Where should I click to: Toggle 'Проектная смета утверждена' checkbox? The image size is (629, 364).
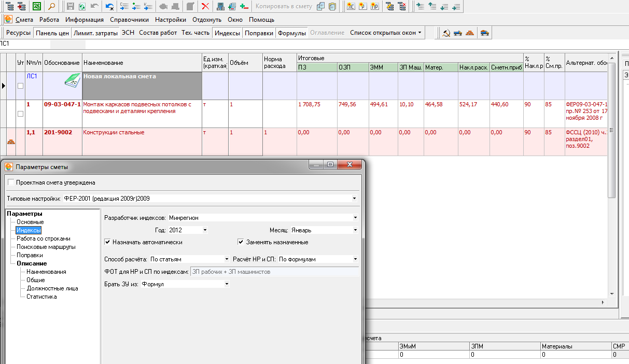[x=11, y=183]
